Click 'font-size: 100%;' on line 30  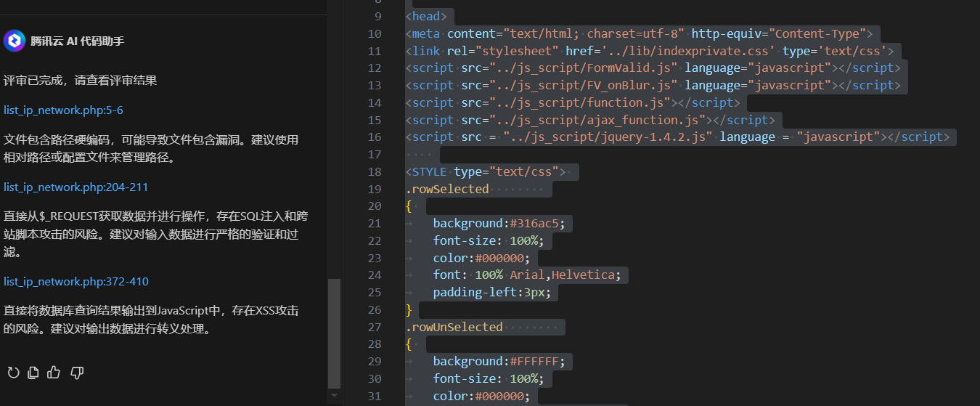[x=489, y=378]
